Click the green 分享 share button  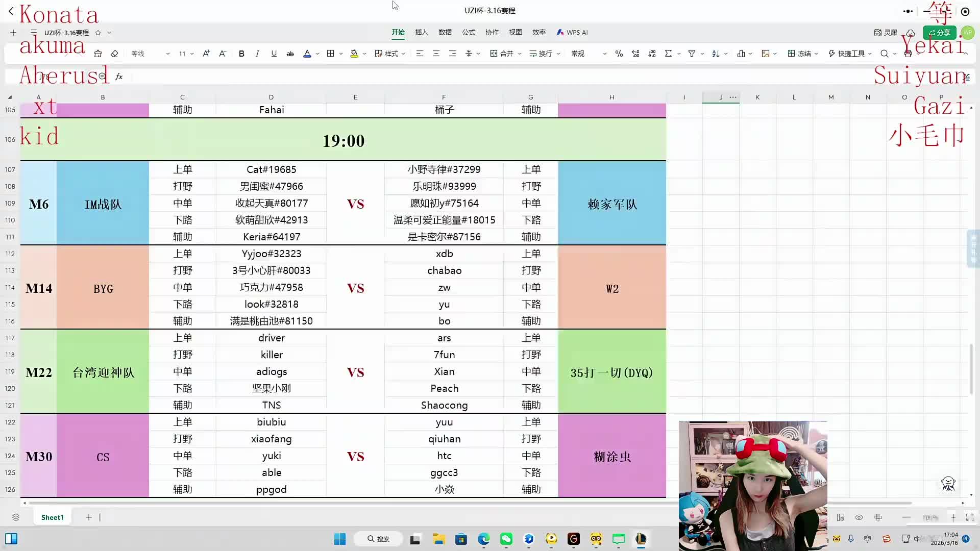tap(939, 32)
